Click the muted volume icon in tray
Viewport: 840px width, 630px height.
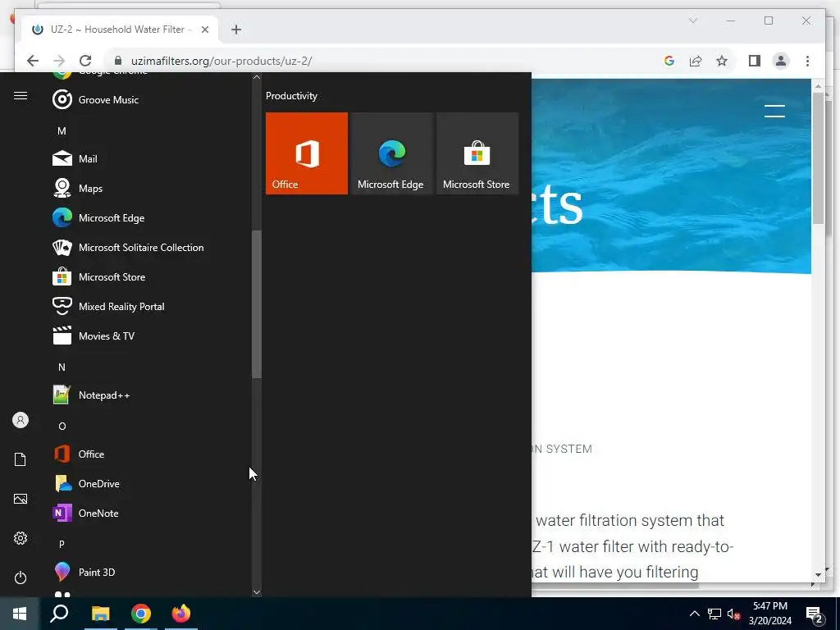pyautogui.click(x=734, y=614)
